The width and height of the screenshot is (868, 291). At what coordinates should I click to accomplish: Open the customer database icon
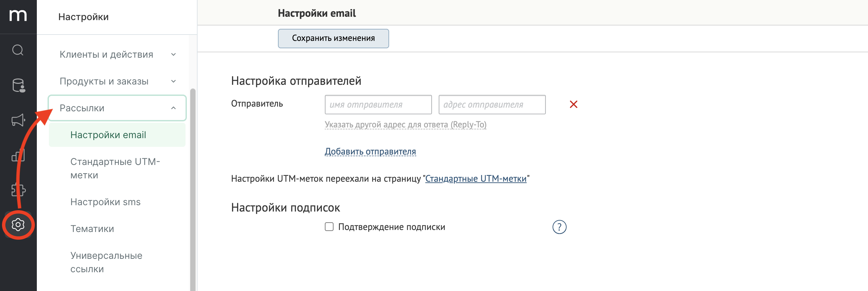[18, 85]
